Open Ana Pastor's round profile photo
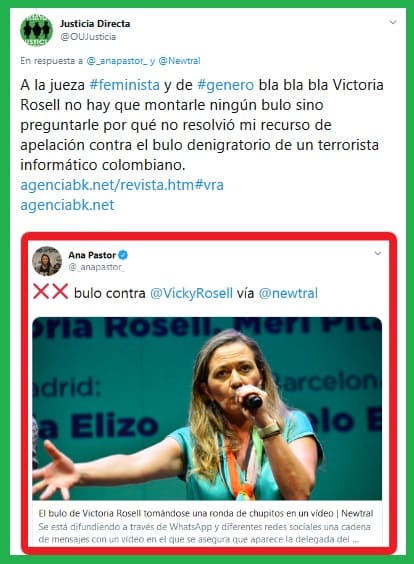 click(x=47, y=261)
